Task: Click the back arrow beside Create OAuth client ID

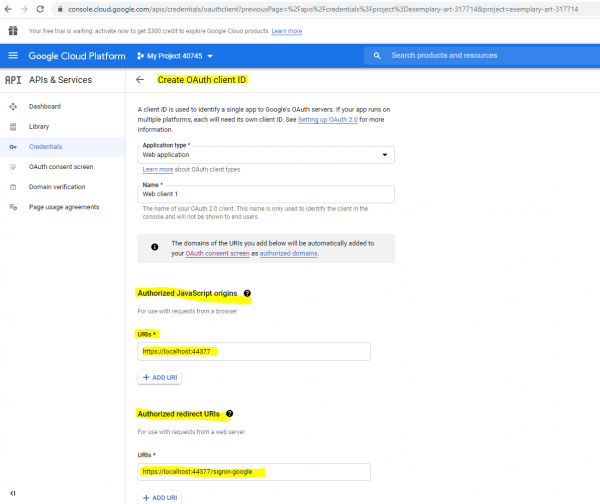Action: click(139, 79)
